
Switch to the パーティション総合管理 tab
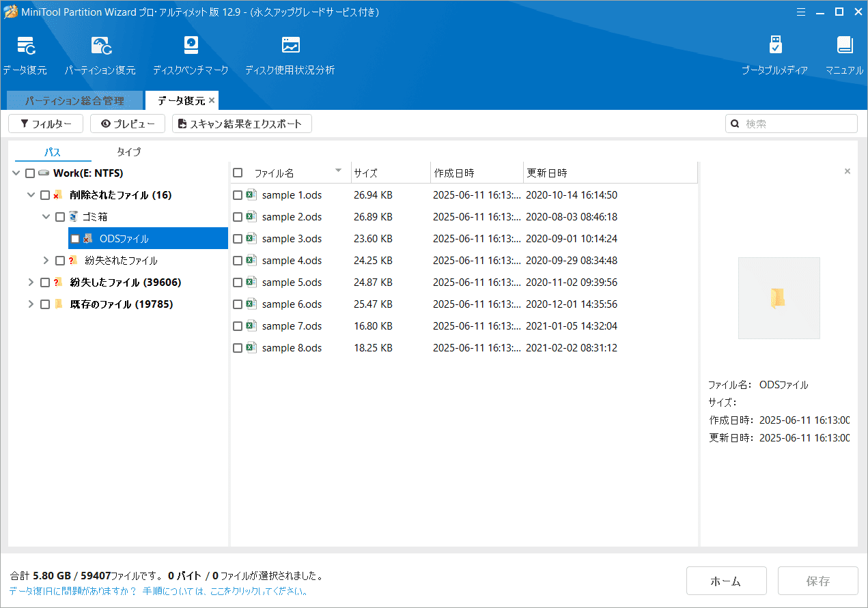point(74,100)
